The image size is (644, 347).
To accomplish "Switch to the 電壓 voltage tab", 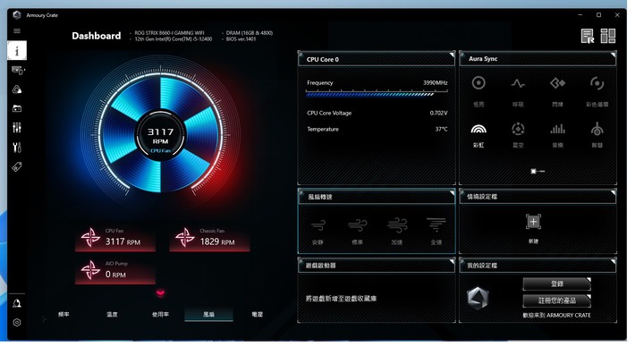I will pyautogui.click(x=257, y=315).
